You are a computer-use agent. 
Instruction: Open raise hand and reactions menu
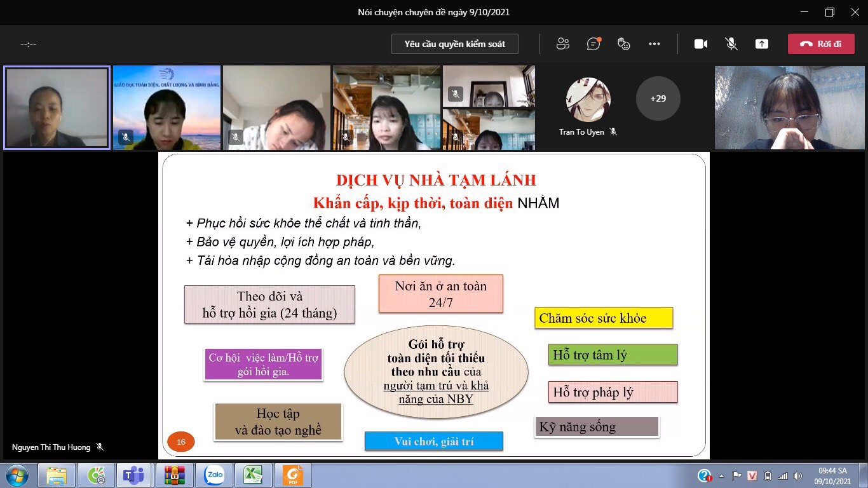pyautogui.click(x=624, y=44)
